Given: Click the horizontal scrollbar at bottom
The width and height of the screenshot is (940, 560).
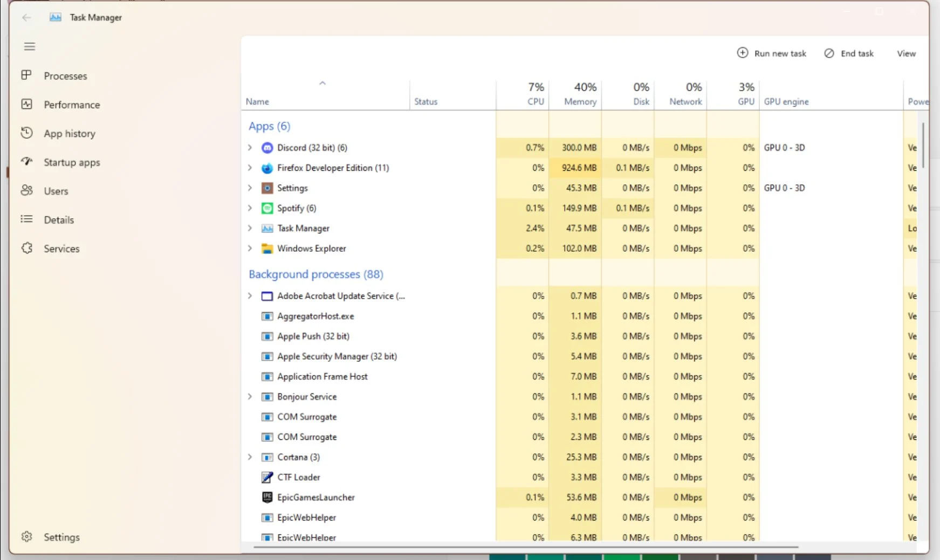Looking at the screenshot, I should (x=526, y=547).
